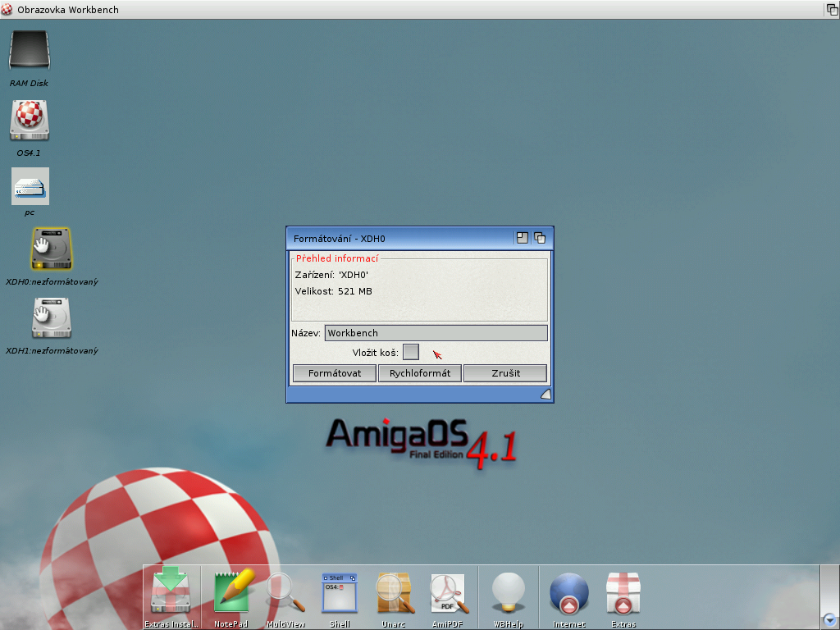This screenshot has height=630, width=840.
Task: Launch Extras Installer from the dock
Action: pyautogui.click(x=171, y=592)
